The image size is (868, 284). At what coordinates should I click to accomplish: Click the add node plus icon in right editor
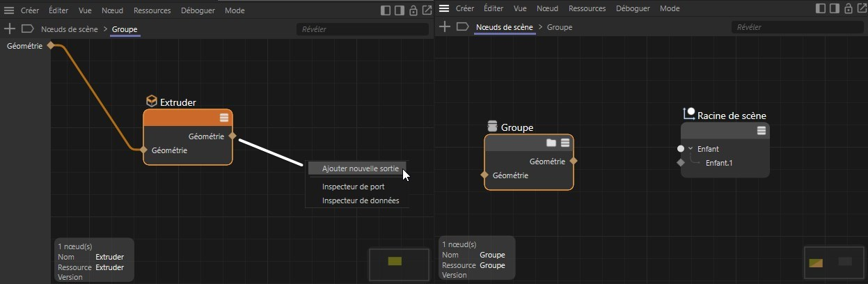click(x=444, y=28)
